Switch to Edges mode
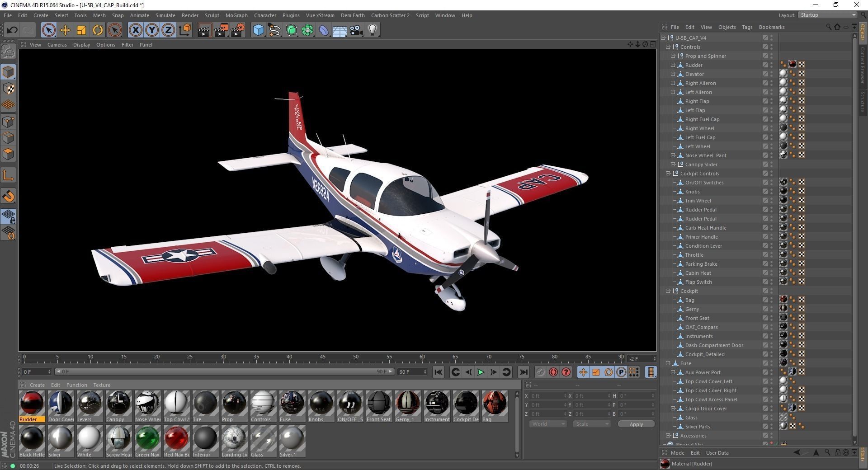Viewport: 868px width, 470px height. (8, 138)
